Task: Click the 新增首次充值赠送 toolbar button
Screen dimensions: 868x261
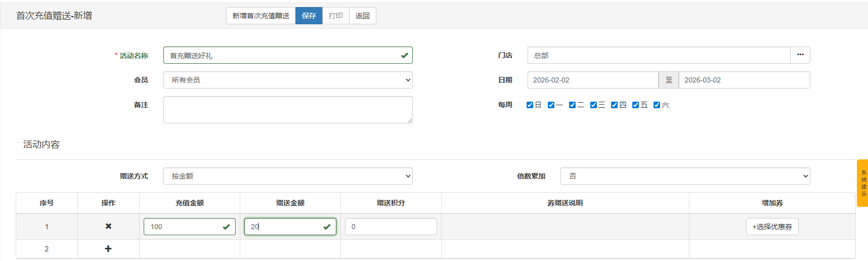Action: (x=261, y=16)
